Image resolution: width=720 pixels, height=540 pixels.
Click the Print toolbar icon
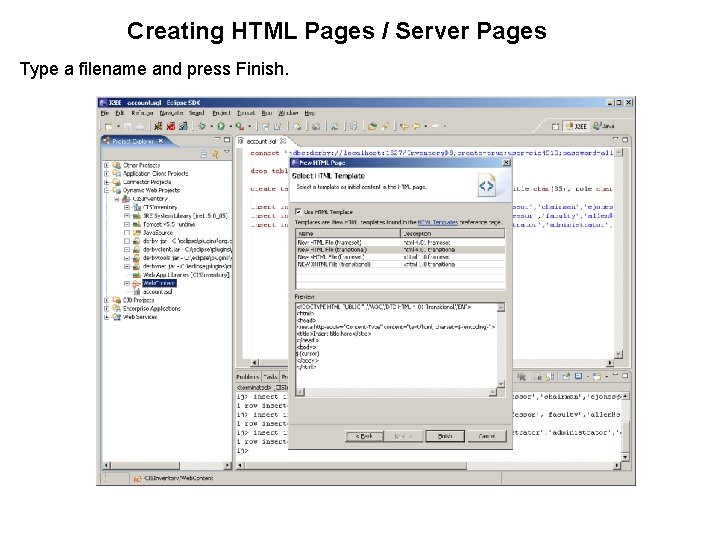point(140,126)
